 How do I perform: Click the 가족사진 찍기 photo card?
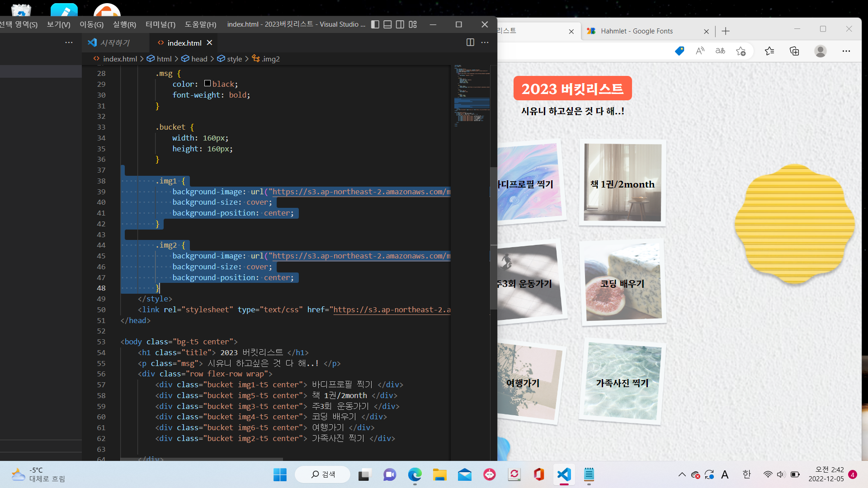pyautogui.click(x=623, y=381)
